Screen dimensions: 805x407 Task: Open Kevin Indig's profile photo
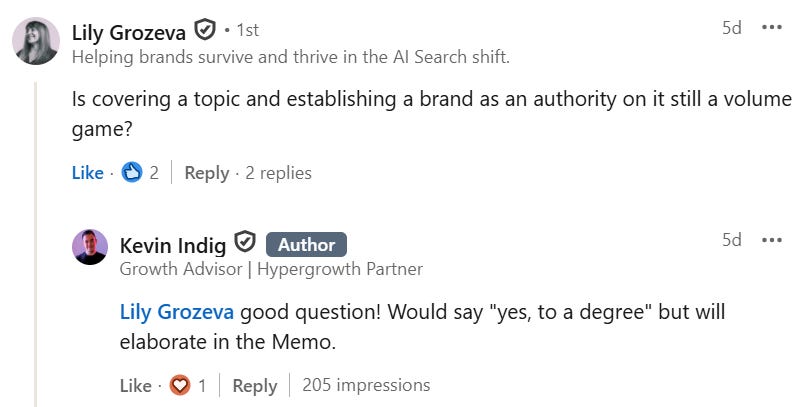[x=90, y=247]
